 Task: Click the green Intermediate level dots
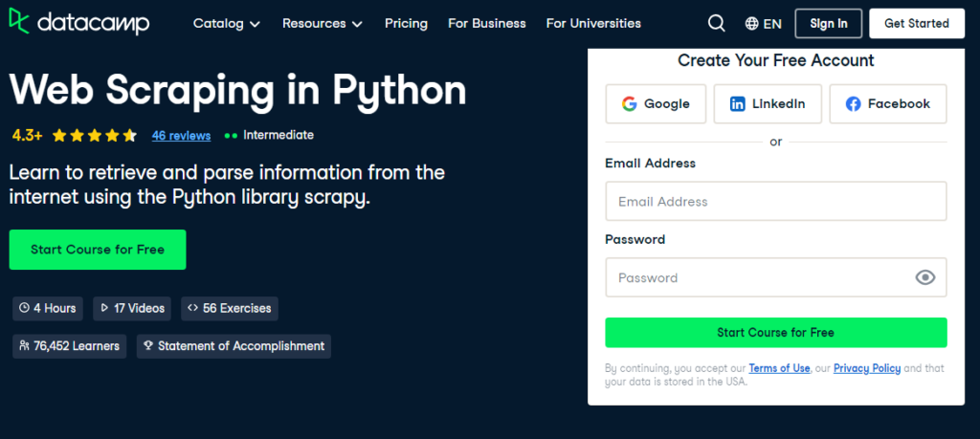click(231, 136)
